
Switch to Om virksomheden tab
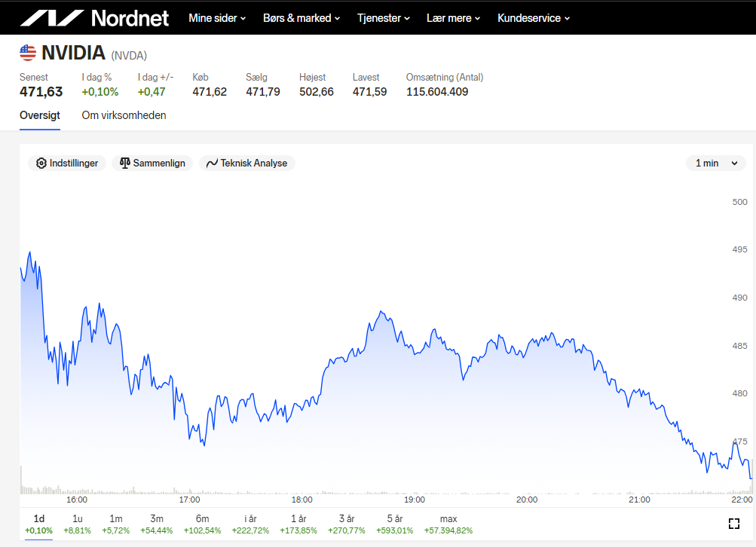click(x=124, y=116)
